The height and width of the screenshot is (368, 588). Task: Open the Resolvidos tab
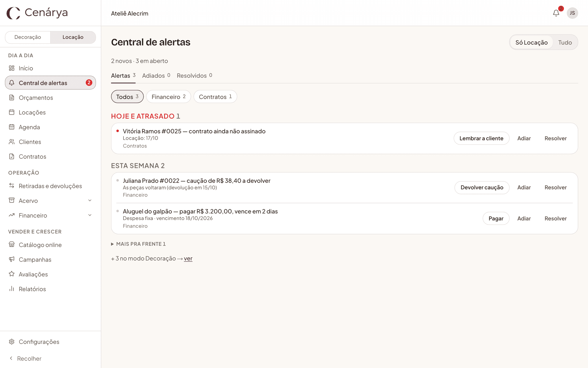194,76
